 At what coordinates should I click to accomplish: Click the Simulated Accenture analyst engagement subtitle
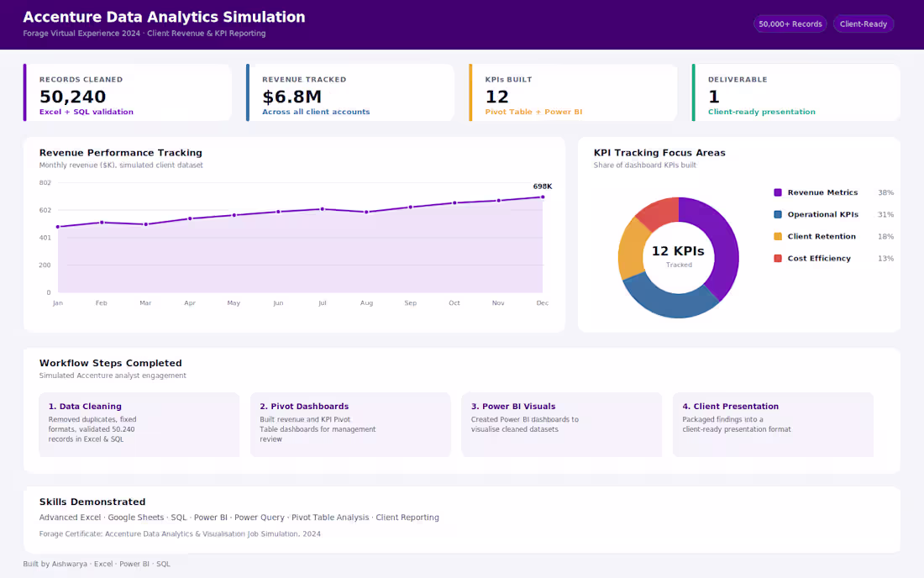click(113, 376)
